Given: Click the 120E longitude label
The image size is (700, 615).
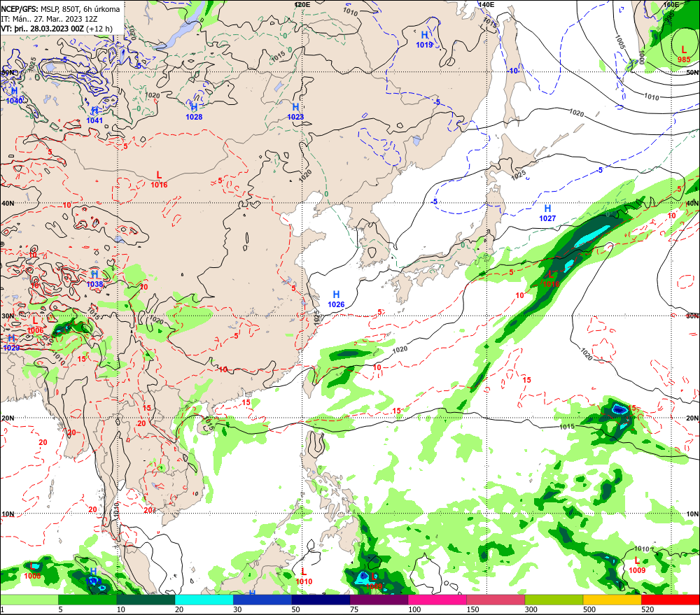Looking at the screenshot, I should [x=302, y=4].
